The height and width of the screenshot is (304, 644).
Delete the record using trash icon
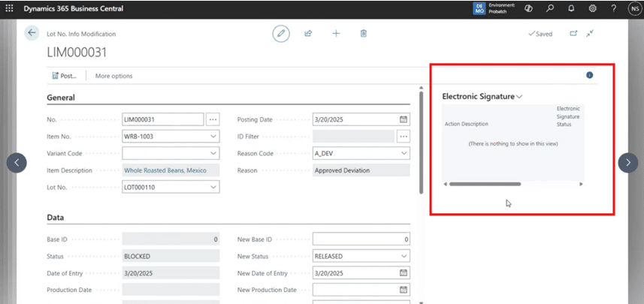(x=364, y=34)
